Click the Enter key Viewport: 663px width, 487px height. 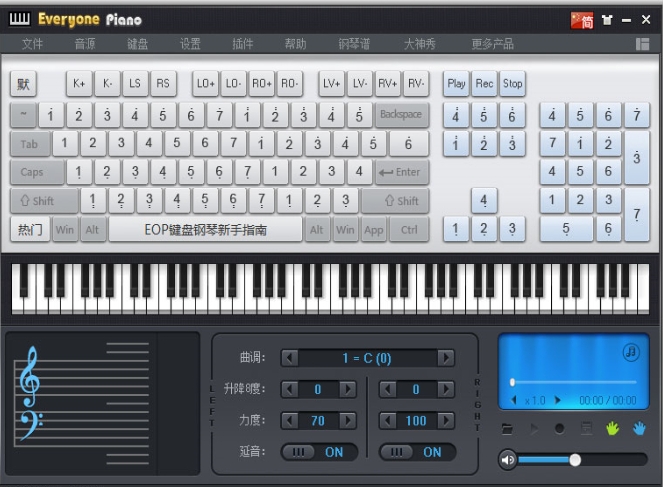[x=402, y=172]
